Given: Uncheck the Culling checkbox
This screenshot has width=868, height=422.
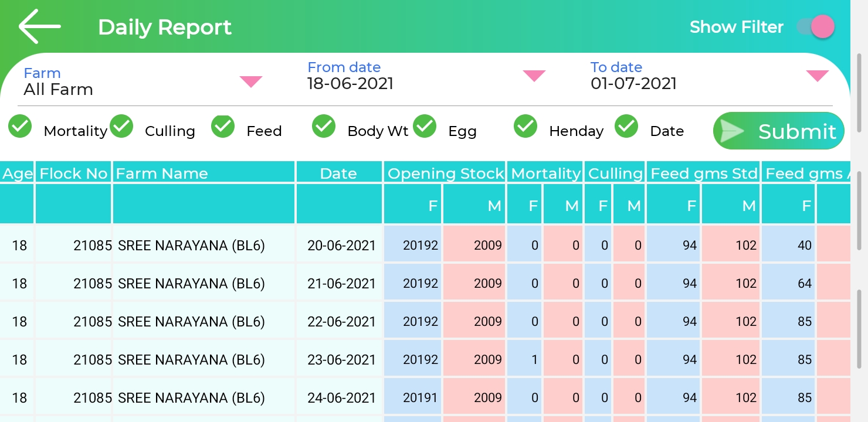Looking at the screenshot, I should click(121, 127).
